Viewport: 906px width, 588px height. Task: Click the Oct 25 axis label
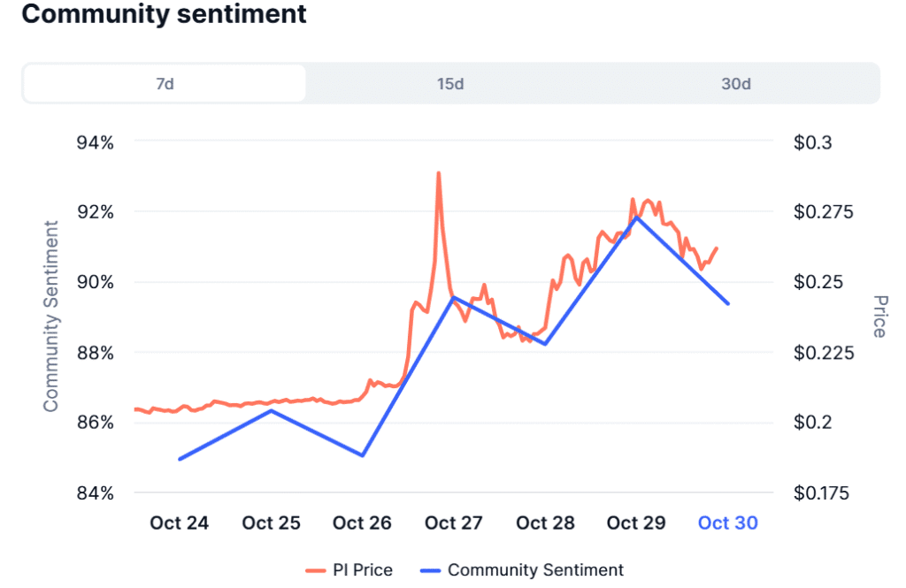point(271,523)
